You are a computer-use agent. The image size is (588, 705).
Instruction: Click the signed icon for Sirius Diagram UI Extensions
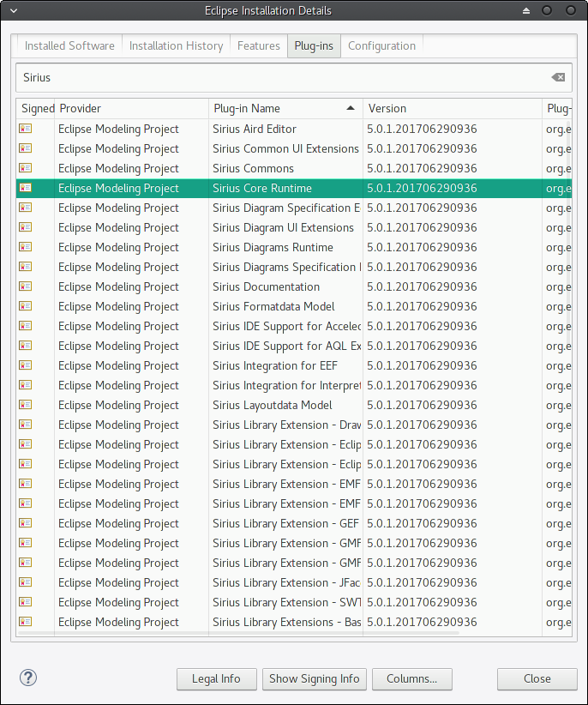click(25, 227)
